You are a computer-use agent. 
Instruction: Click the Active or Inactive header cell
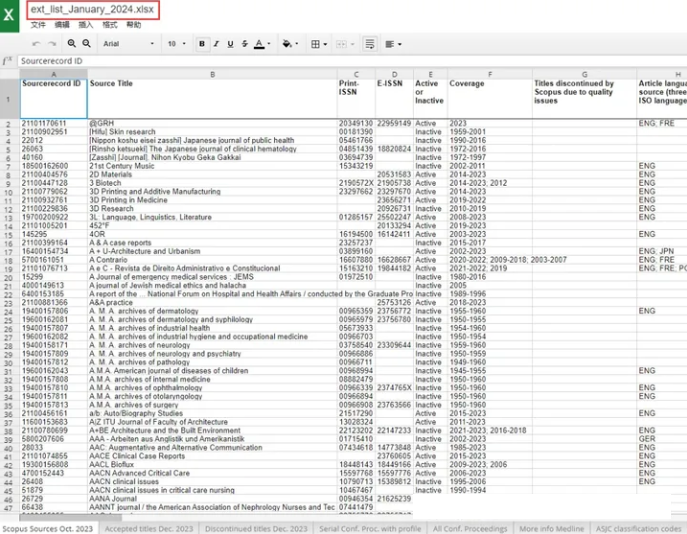pyautogui.click(x=430, y=99)
